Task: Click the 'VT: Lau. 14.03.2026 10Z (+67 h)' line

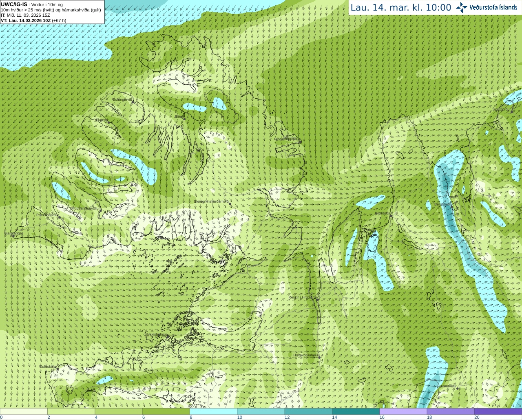Action: [33, 20]
